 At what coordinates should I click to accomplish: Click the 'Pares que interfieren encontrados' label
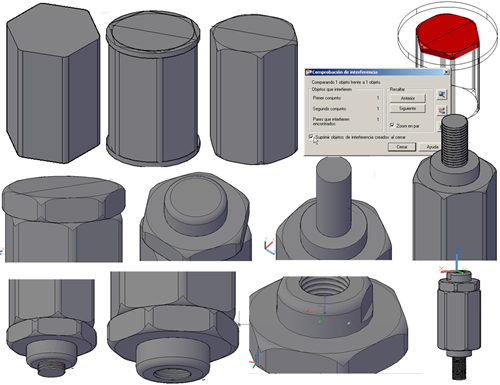click(x=331, y=121)
